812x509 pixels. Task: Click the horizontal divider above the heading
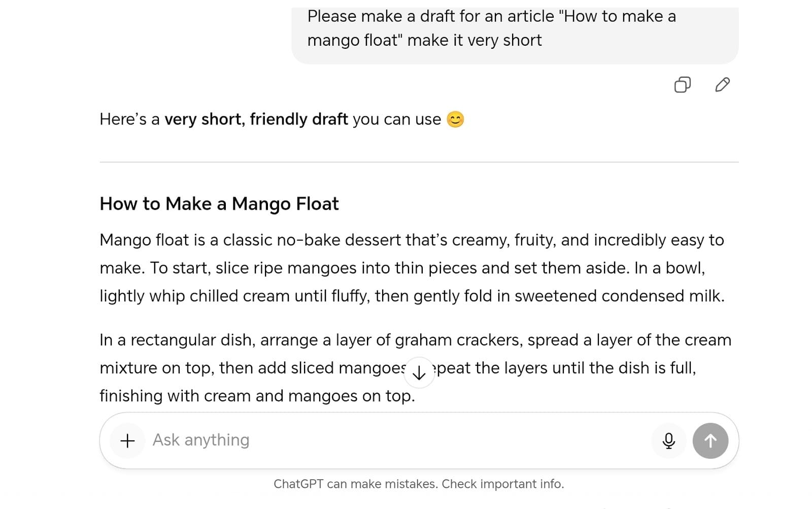(x=419, y=162)
